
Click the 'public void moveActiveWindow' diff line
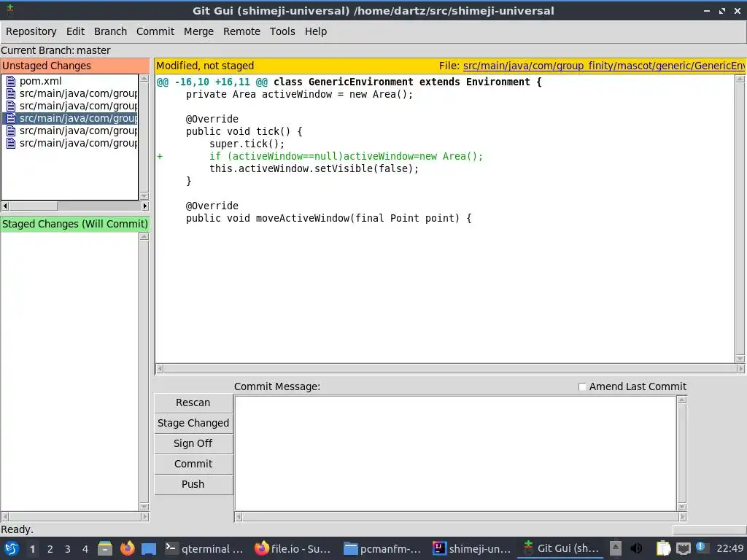(329, 219)
